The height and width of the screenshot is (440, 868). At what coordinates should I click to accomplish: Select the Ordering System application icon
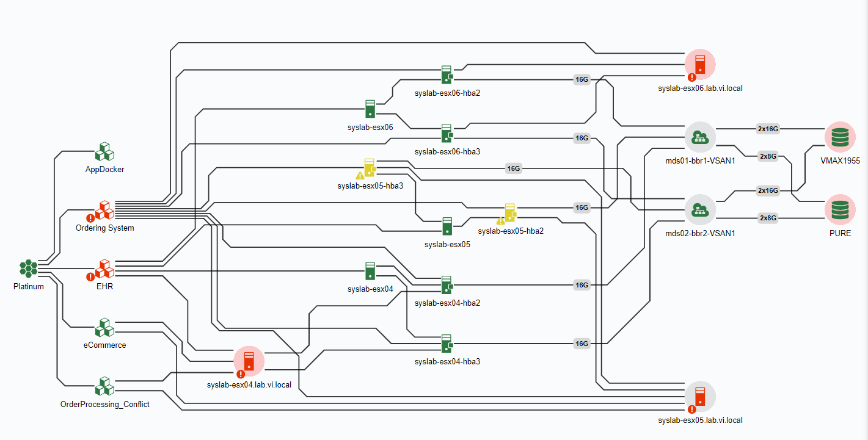104,210
